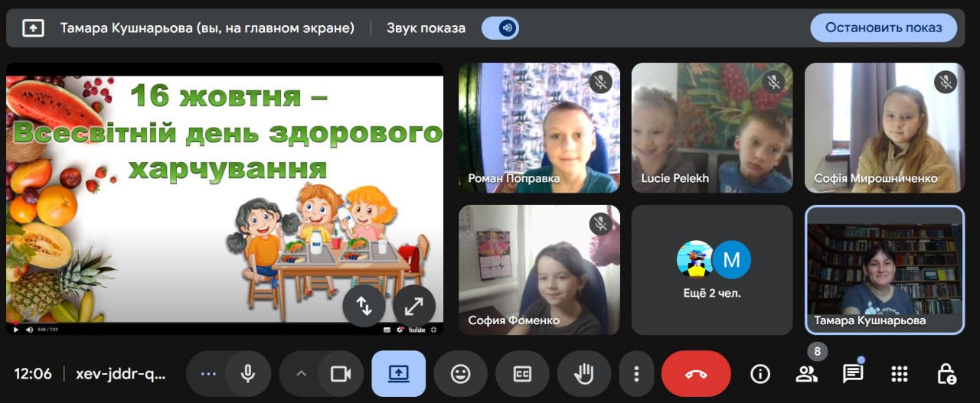The image size is (980, 403).
Task: Click the active screen sharing button
Action: pos(398,373)
